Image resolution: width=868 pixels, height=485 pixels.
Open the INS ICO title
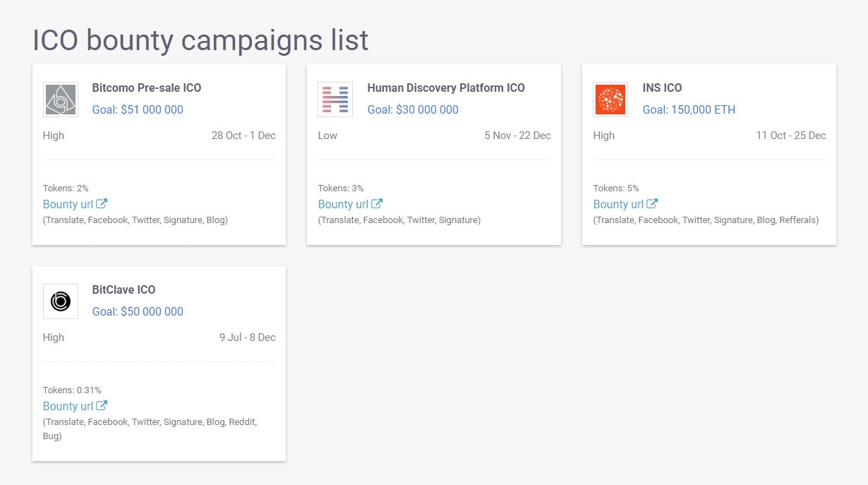pyautogui.click(x=662, y=88)
